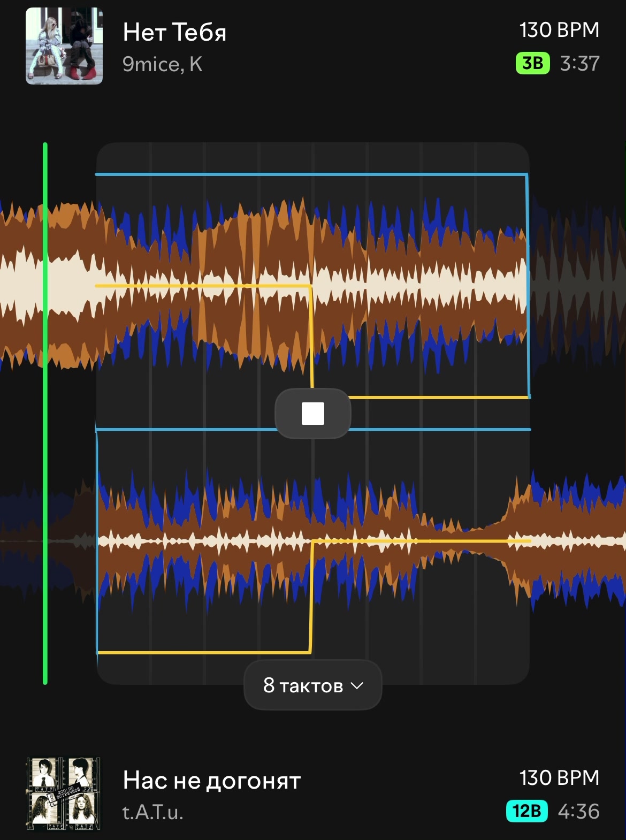Tap the top track's 130 BPM label
This screenshot has width=626, height=840.
coord(559,30)
